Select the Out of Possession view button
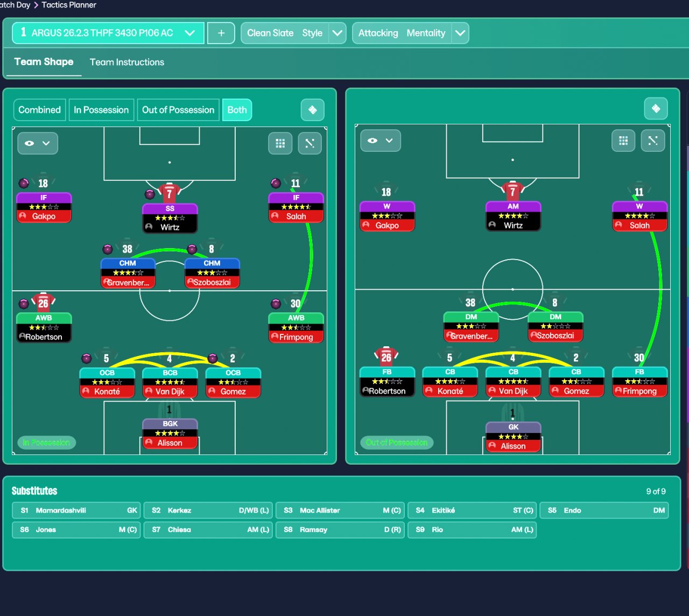Screen dimensions: 689x616 coord(178,110)
